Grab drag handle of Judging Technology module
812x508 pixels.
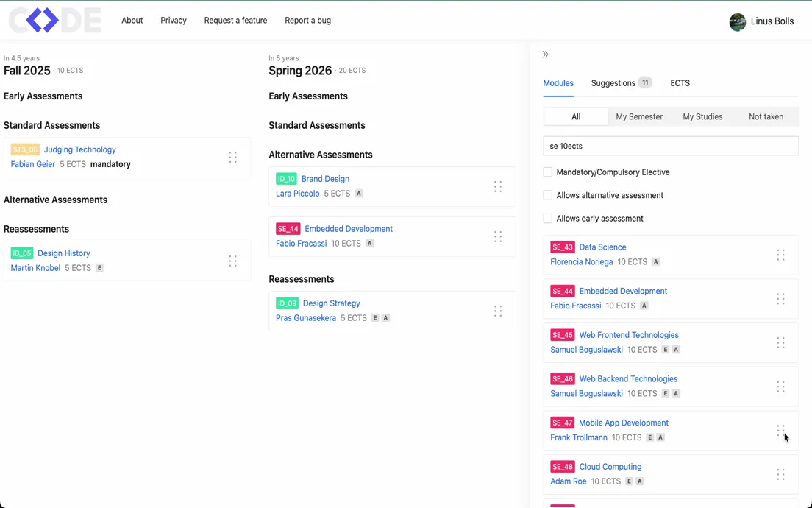pos(232,158)
